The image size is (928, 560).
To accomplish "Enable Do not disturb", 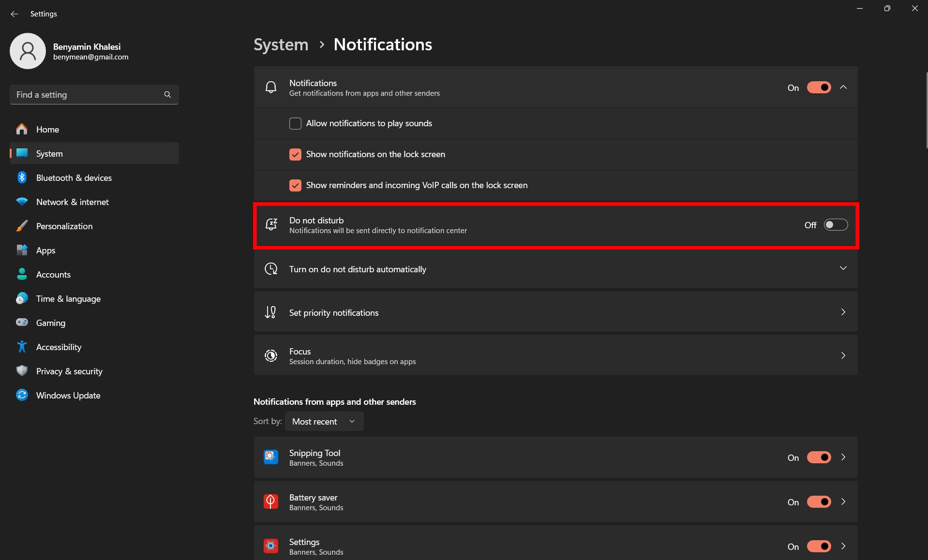I will point(835,224).
